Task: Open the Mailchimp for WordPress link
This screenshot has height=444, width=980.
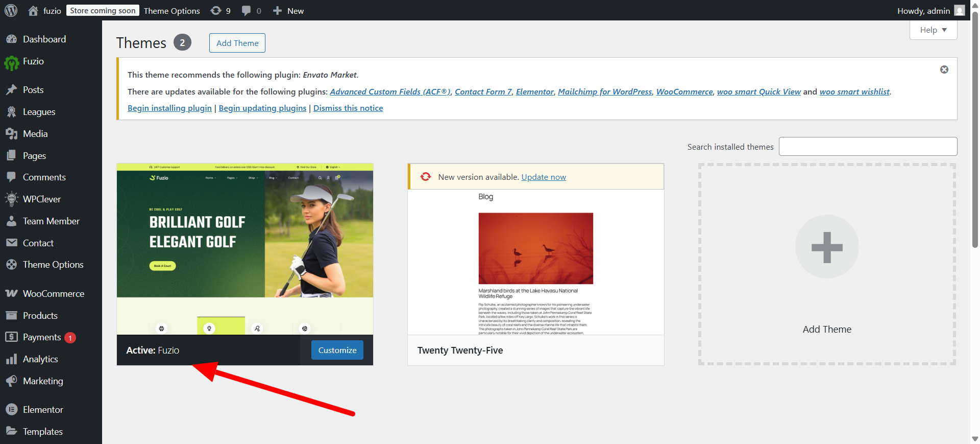Action: (x=605, y=92)
